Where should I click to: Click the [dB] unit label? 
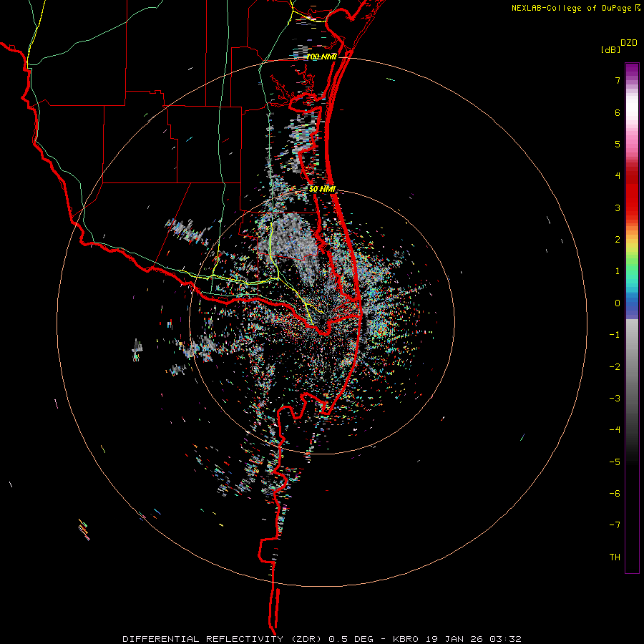click(x=610, y=49)
